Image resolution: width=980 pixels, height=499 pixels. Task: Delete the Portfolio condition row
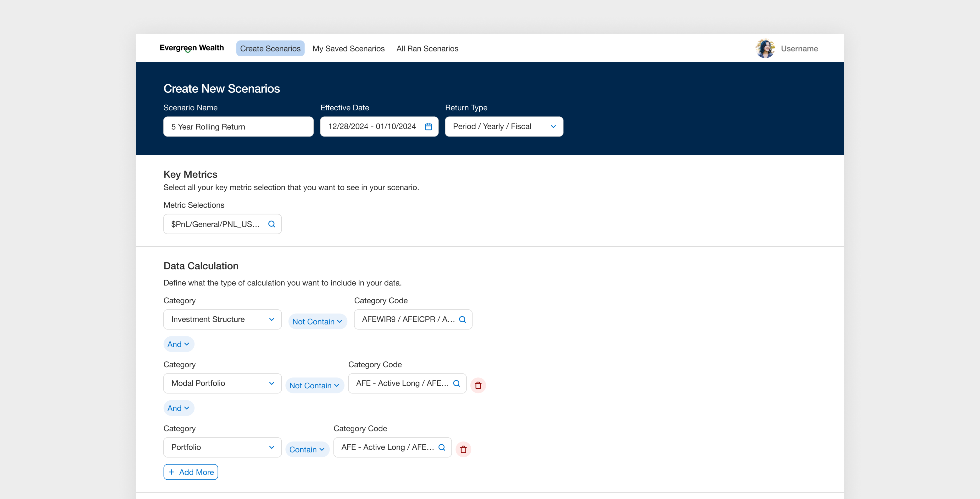(463, 449)
